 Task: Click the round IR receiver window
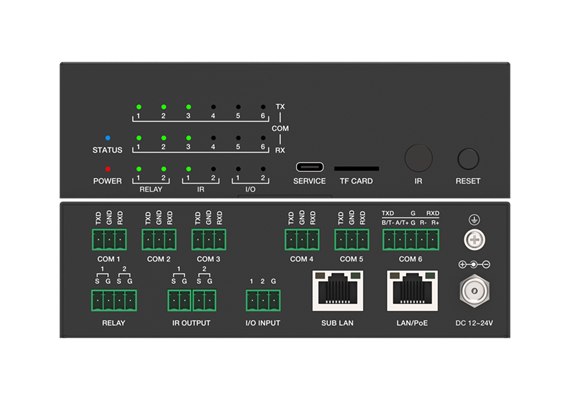coord(418,158)
